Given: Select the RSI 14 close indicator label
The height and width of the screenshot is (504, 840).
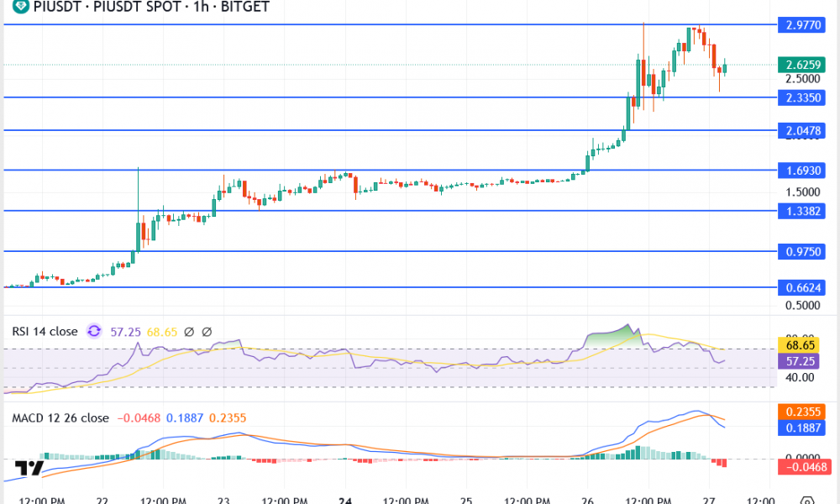Looking at the screenshot, I should (45, 332).
